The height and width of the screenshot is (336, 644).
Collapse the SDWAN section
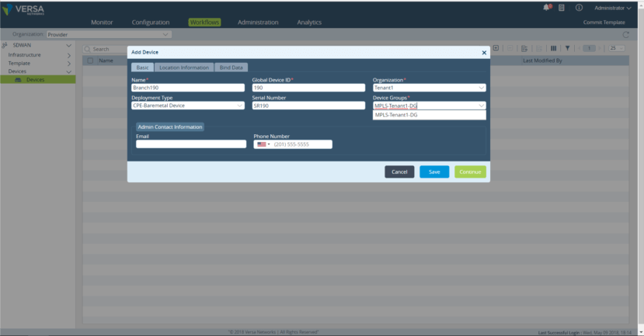68,46
